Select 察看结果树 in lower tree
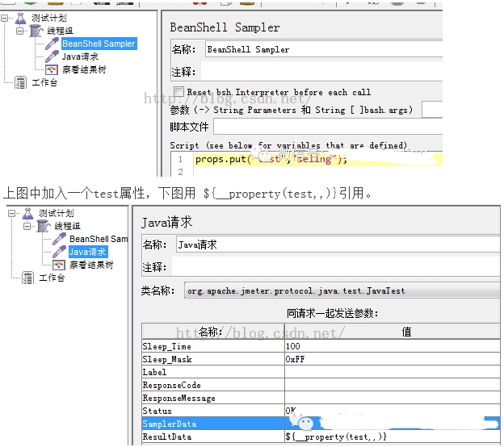The width and height of the screenshot is (504, 447). click(x=91, y=265)
